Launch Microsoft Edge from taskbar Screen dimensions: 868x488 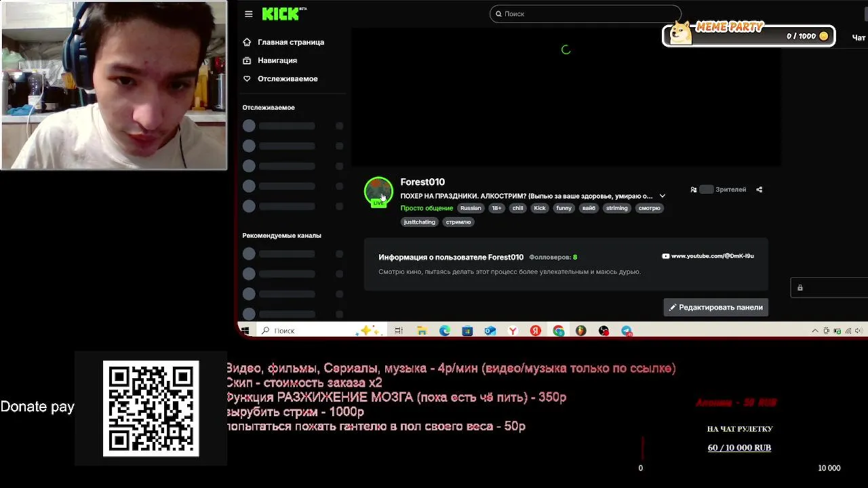444,330
